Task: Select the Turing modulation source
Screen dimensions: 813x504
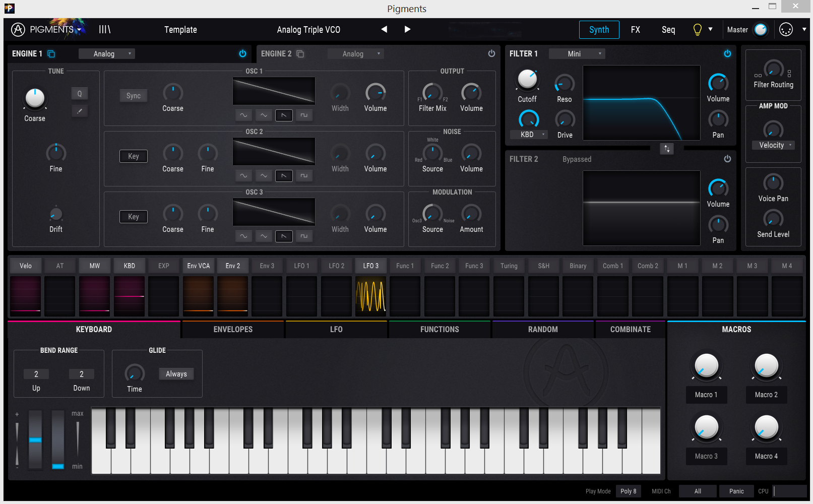Action: coord(509,266)
